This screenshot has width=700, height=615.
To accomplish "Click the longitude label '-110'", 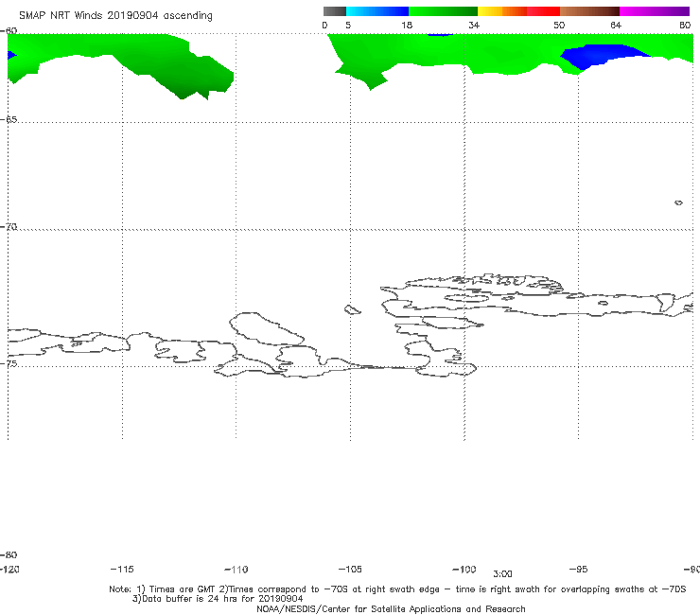I will coord(236,570).
